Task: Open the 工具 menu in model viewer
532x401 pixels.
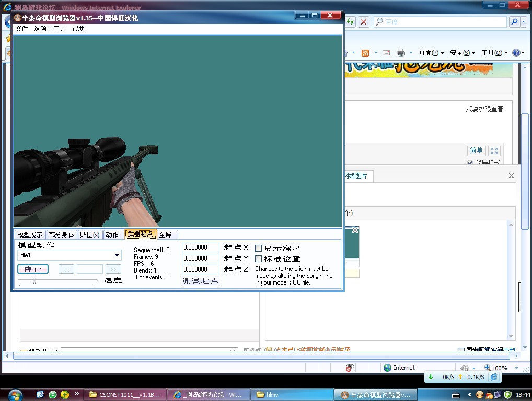Action: point(60,29)
